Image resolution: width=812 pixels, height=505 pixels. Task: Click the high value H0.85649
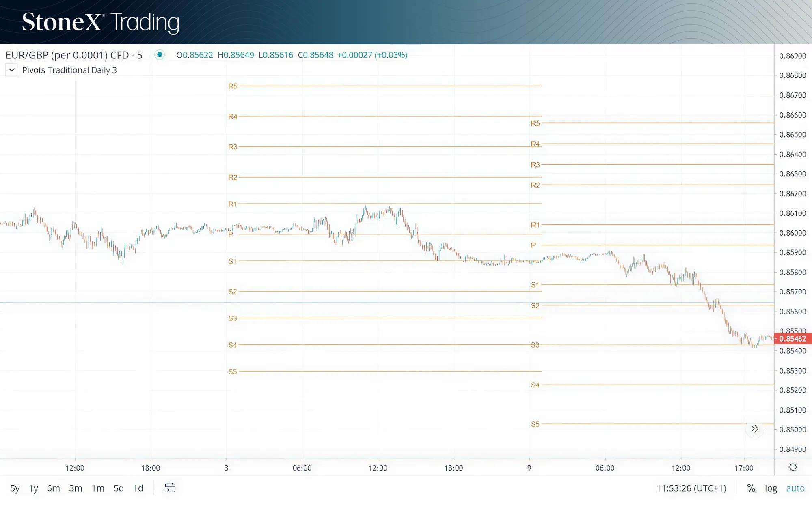236,55
